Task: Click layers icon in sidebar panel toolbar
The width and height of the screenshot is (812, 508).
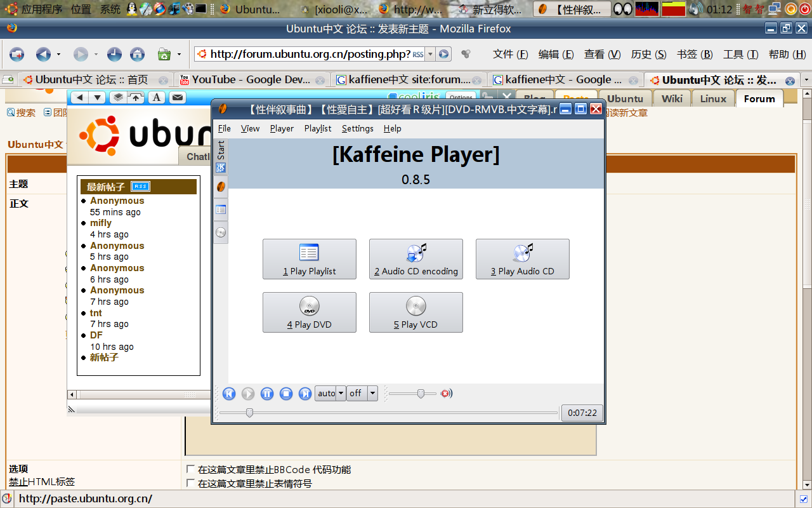Action: [118, 97]
